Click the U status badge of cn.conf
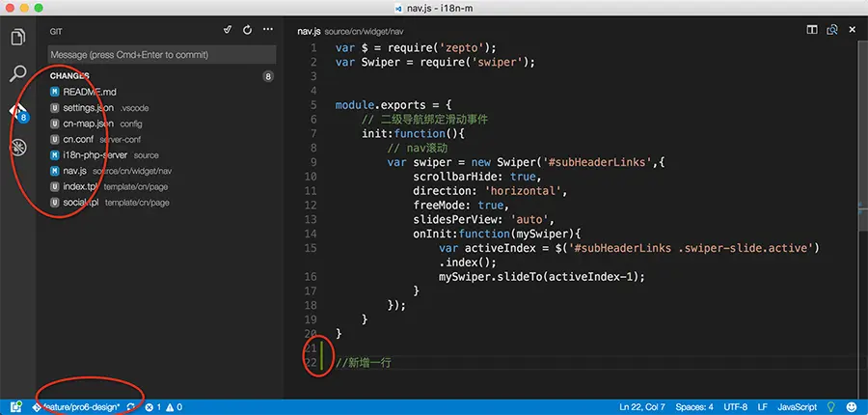The image size is (868, 415). 54,139
